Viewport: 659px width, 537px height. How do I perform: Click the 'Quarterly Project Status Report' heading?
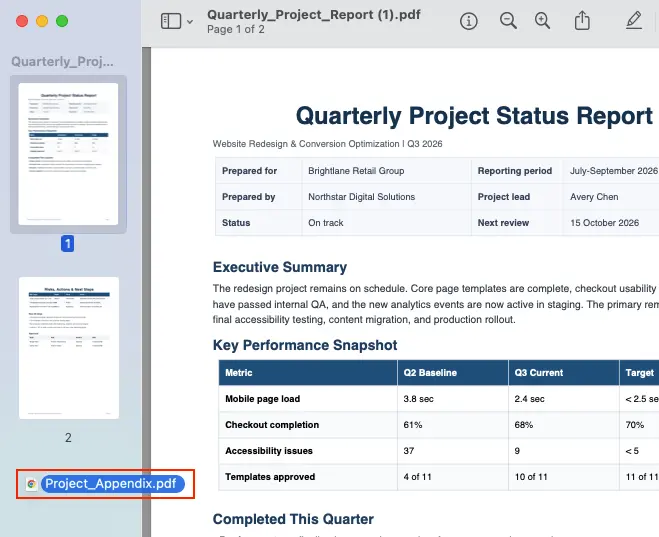(x=474, y=116)
